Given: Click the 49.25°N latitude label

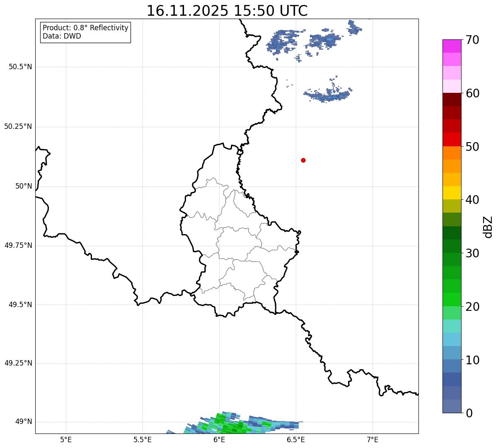Looking at the screenshot, I should pyautogui.click(x=18, y=363).
